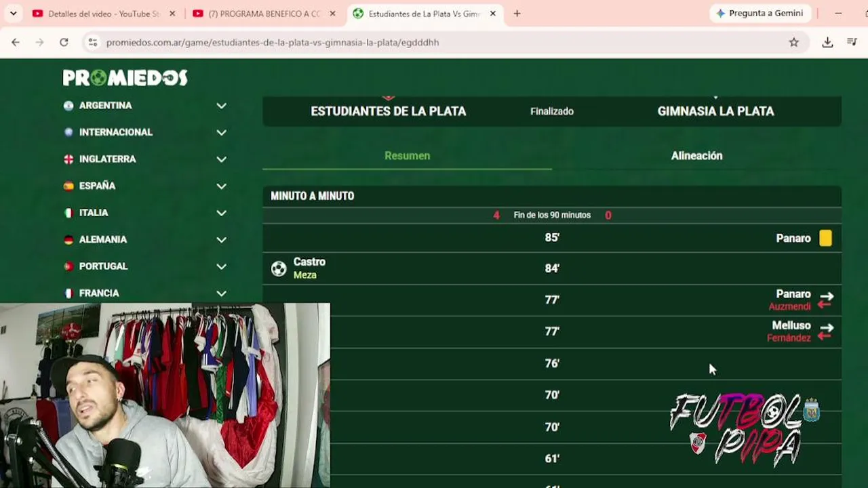Open the ALEMANIA section
Screen dimensions: 868x488
[103, 239]
